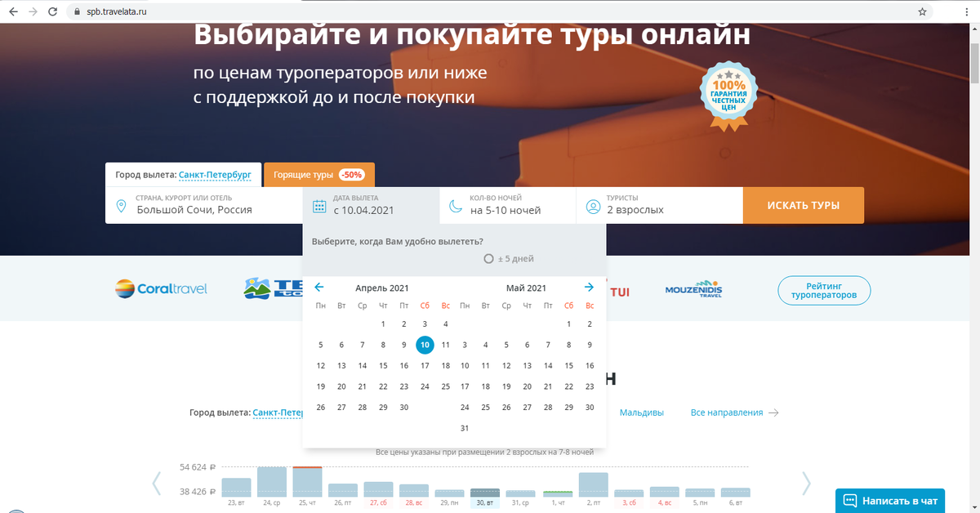The width and height of the screenshot is (980, 513).
Task: Pick May 9 in calendar
Action: pos(590,345)
